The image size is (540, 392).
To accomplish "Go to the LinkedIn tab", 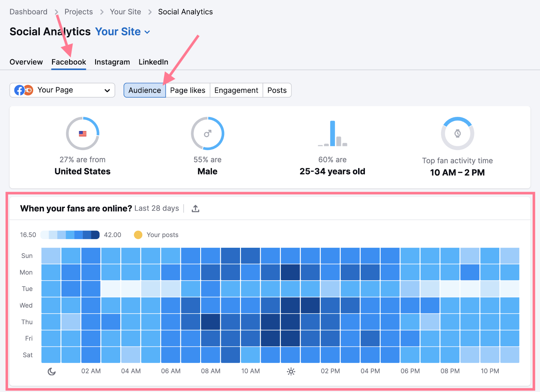I will (154, 62).
